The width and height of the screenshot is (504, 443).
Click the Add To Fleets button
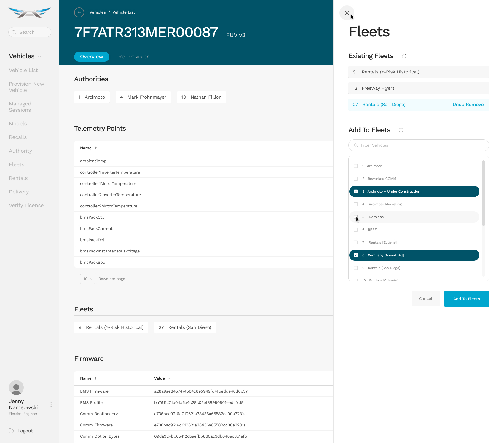(466, 299)
